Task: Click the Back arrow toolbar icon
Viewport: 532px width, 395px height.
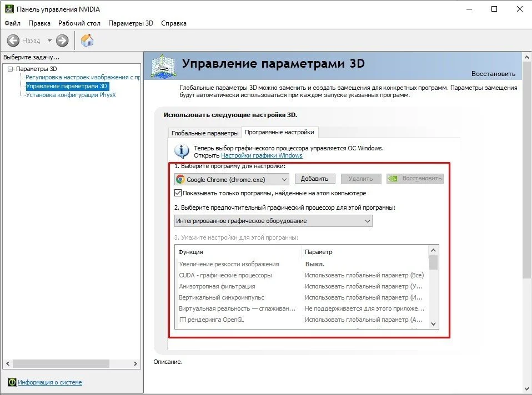Action: pos(13,40)
